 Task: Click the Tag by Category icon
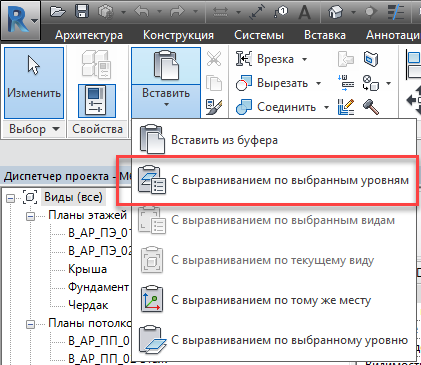point(281,12)
